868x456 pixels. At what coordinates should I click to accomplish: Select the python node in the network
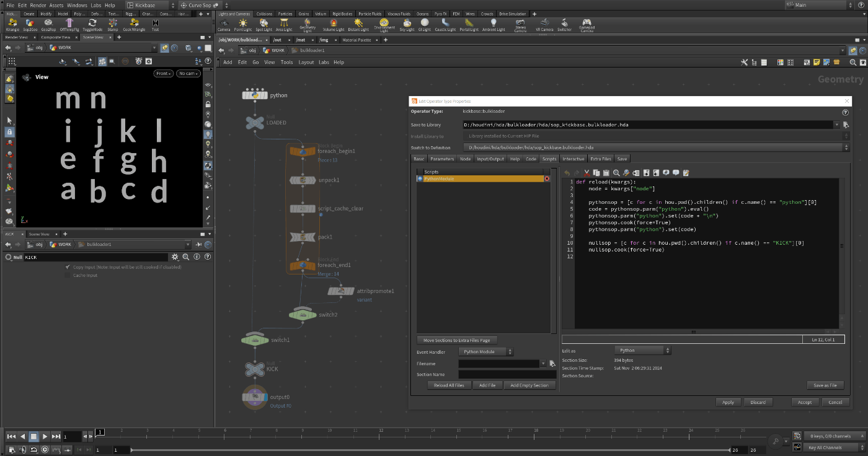pyautogui.click(x=255, y=95)
